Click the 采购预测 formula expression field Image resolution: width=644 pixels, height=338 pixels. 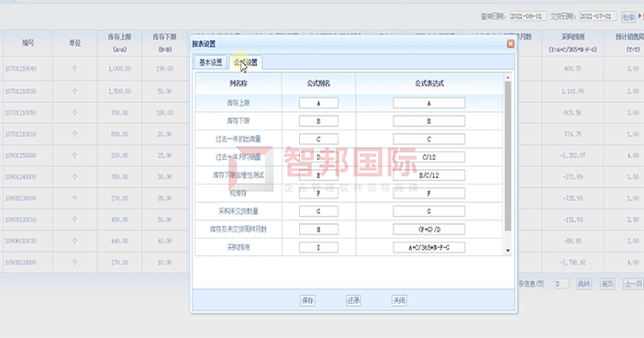pos(428,248)
